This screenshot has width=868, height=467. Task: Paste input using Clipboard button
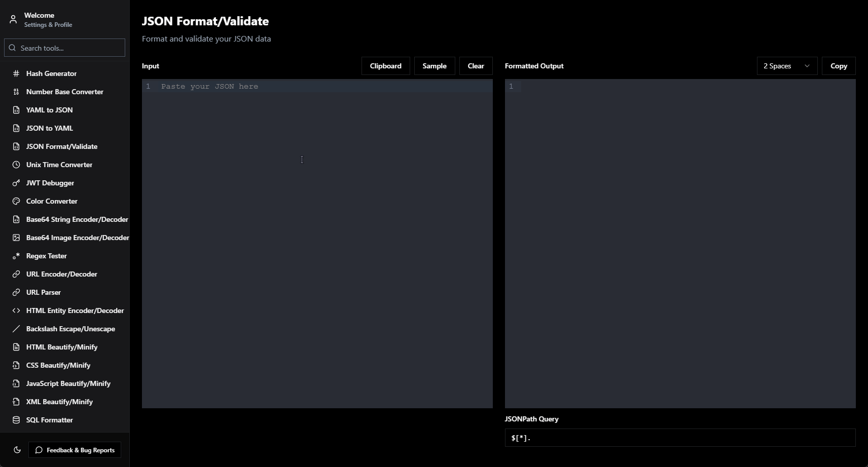pyautogui.click(x=385, y=66)
